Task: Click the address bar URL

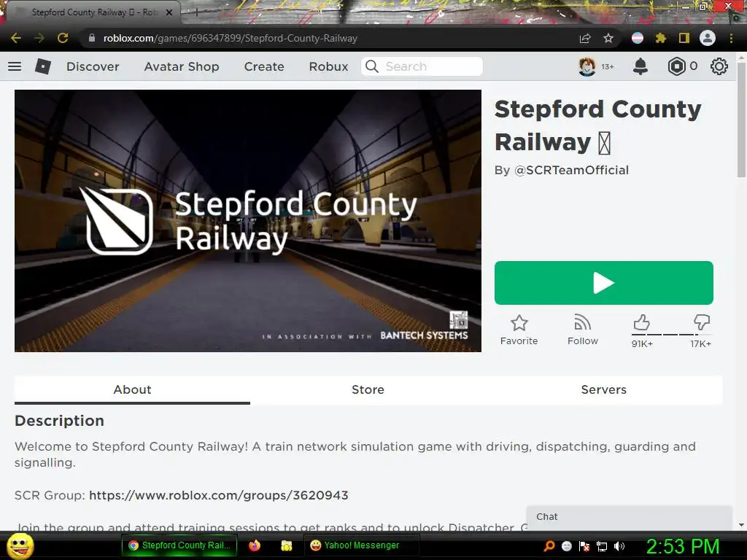Action: [x=230, y=38]
